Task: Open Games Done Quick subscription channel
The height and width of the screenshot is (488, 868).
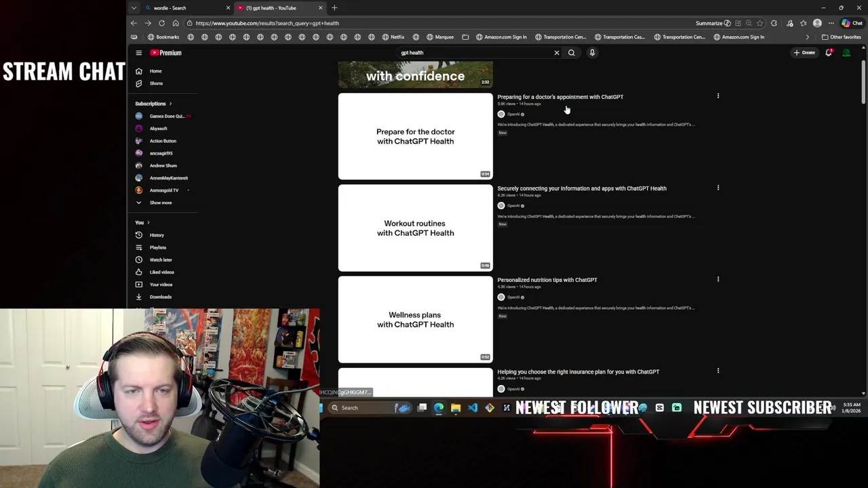Action: click(165, 116)
